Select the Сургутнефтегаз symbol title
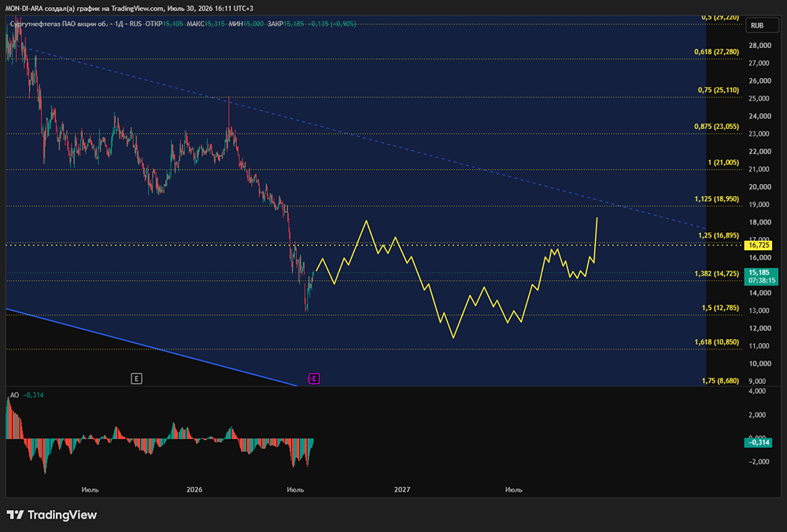Viewport: 787px width, 532px height. pos(57,24)
